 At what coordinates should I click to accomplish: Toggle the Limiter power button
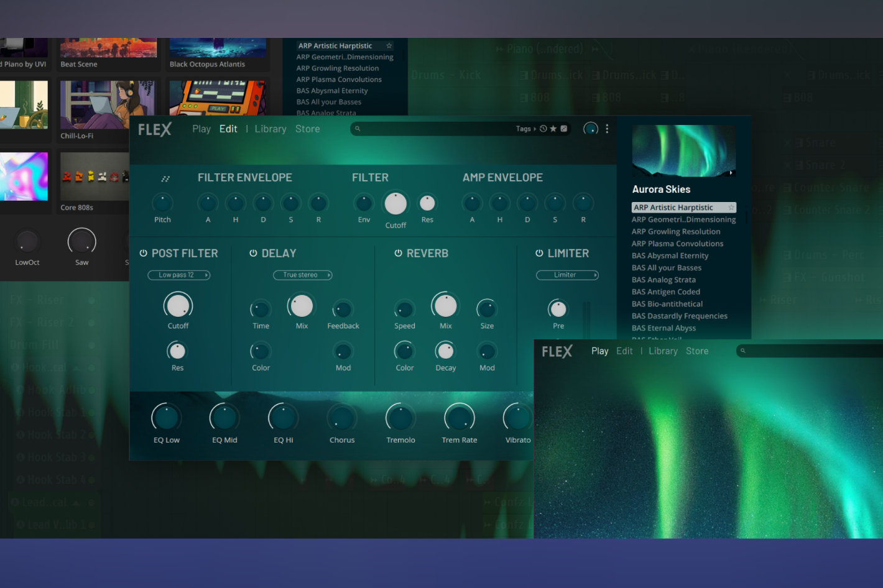(539, 253)
